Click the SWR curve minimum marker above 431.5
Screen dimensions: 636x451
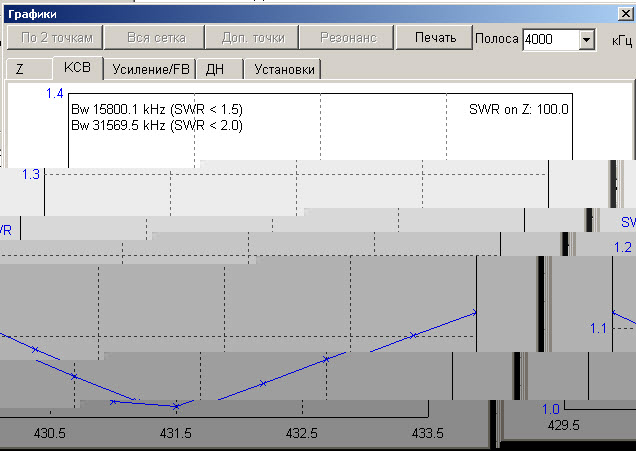tap(175, 406)
